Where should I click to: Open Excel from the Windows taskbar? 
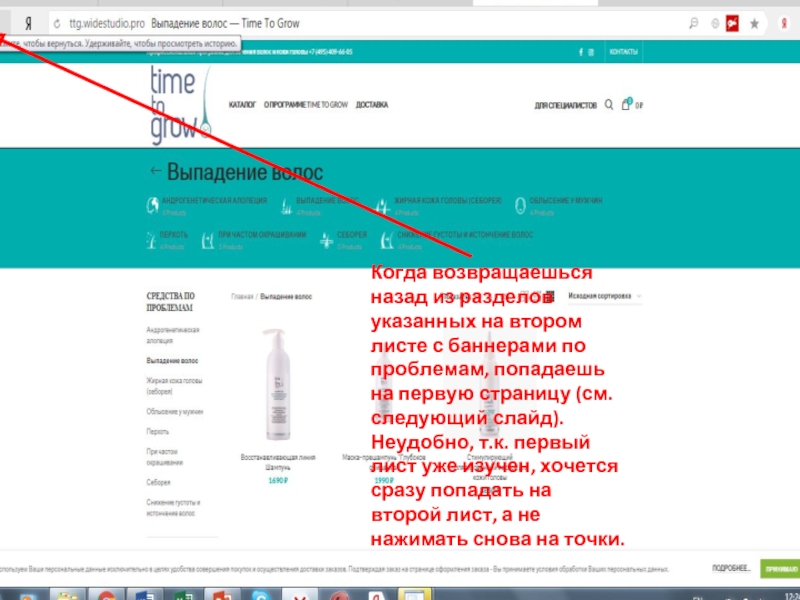tap(183, 595)
